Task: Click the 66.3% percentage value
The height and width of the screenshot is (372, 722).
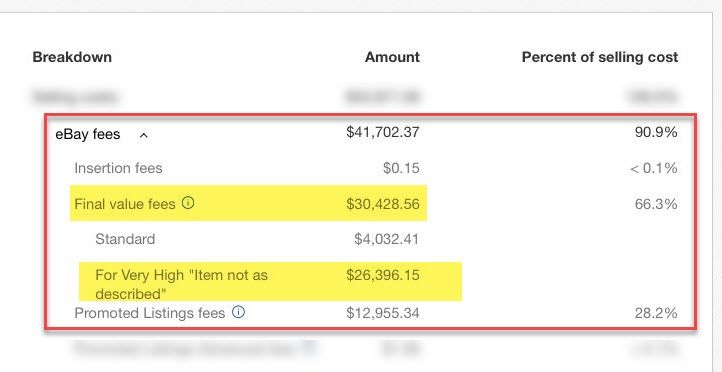Action: pos(656,203)
